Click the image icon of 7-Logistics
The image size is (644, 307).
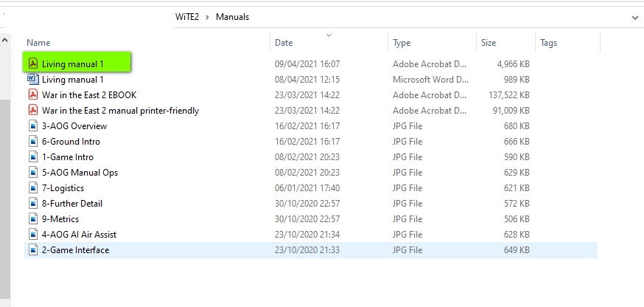pyautogui.click(x=34, y=188)
